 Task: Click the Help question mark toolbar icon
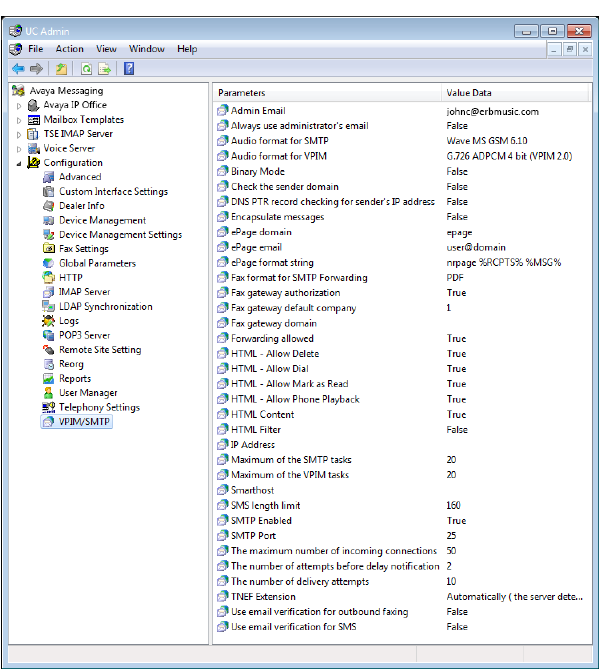[129, 68]
